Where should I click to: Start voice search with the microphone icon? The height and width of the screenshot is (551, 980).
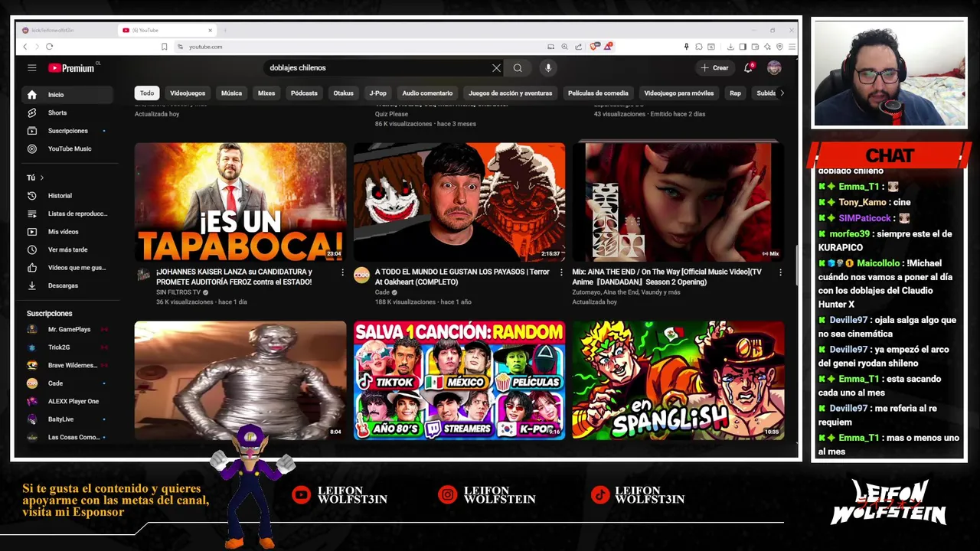(547, 68)
